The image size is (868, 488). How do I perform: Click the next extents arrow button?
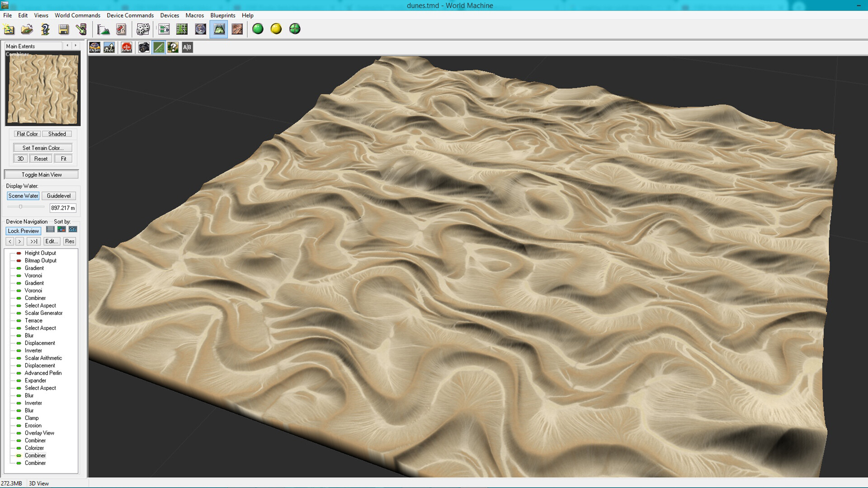pos(75,46)
